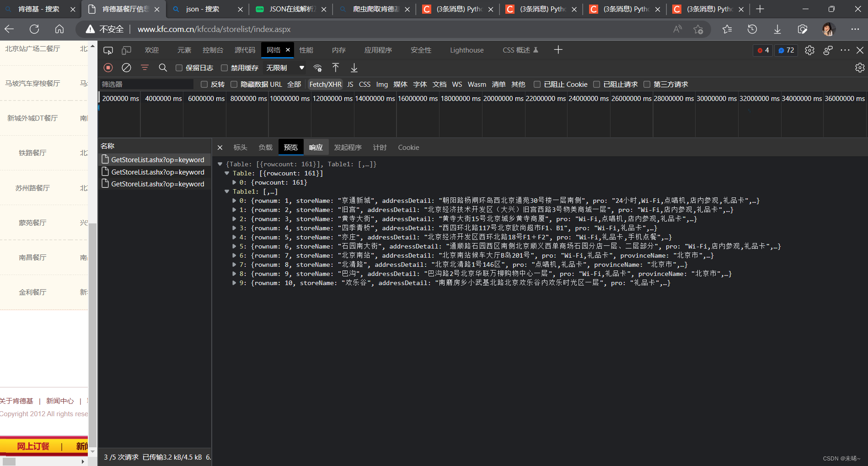
Task: Switch to the Elements tab (元素)
Action: (184, 50)
